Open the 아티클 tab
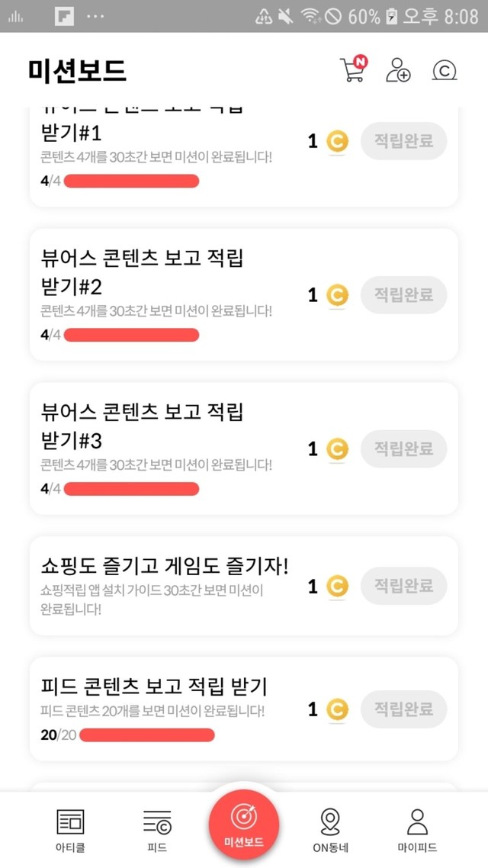Screen dimensions: 488x868 point(70,830)
